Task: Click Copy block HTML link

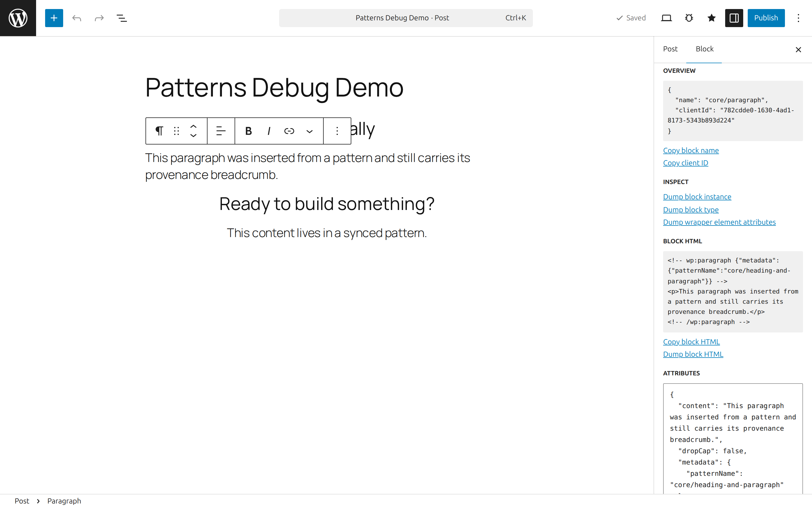Action: (x=691, y=342)
